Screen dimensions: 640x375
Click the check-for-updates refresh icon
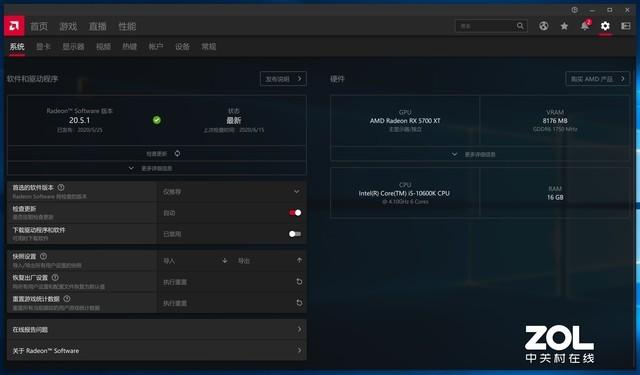[177, 153]
